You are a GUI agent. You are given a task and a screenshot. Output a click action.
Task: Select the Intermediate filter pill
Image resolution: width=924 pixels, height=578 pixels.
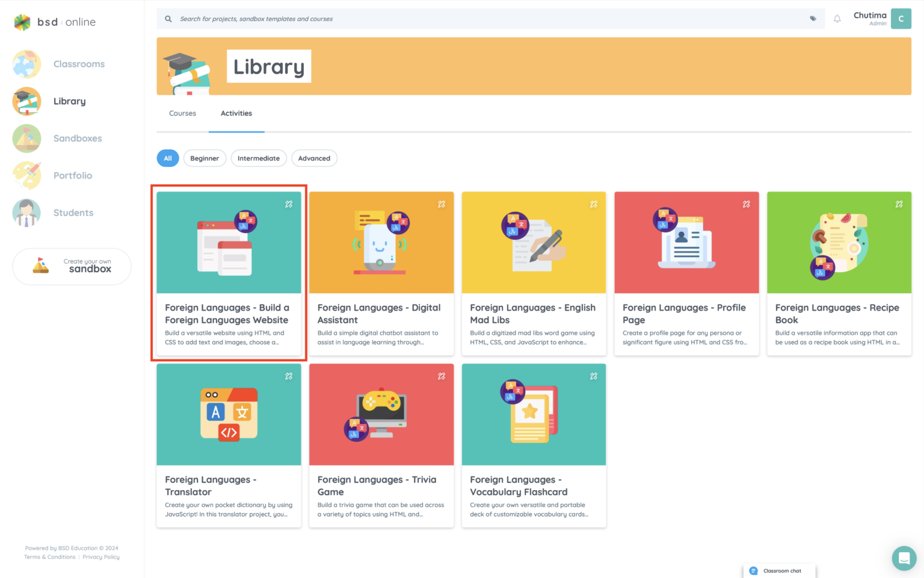(259, 158)
